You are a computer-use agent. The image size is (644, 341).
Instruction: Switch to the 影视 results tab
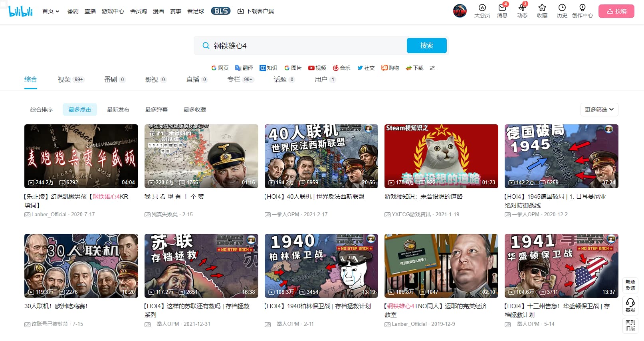click(156, 80)
